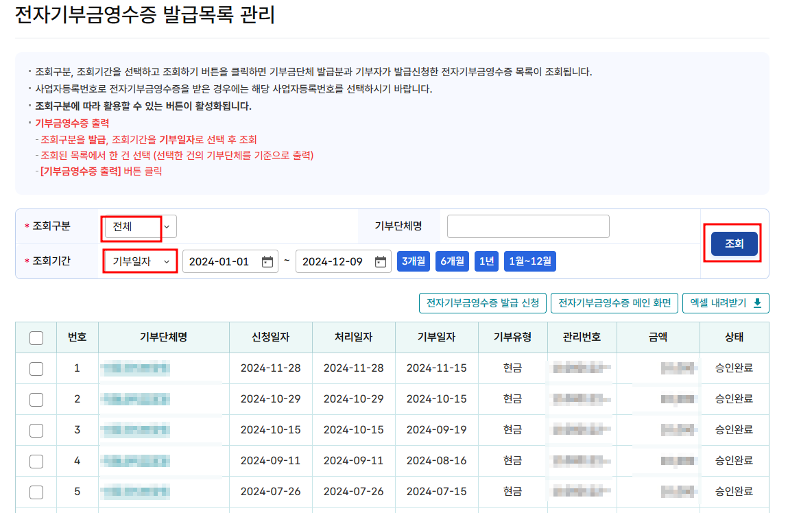Click 기부일자 cell 2024-07-15
812x513 pixels.
click(437, 491)
